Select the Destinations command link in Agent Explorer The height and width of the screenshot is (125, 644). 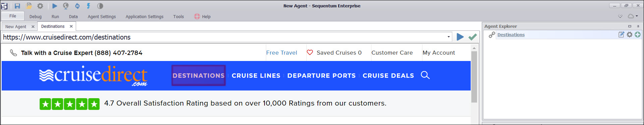point(511,35)
